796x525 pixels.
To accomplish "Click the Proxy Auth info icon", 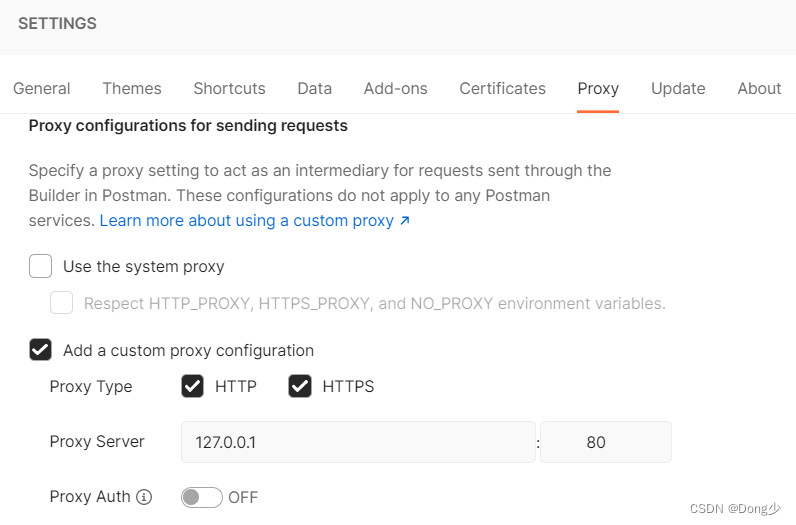I will click(144, 497).
